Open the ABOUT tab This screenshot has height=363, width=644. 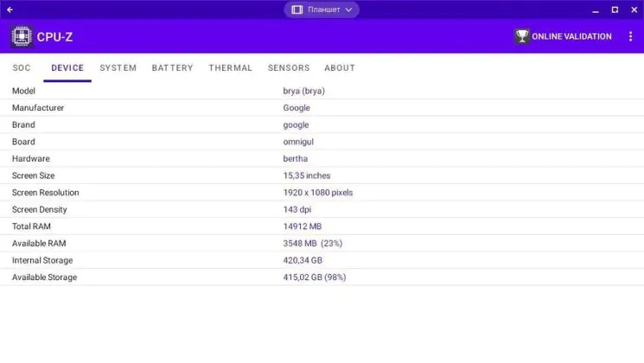click(340, 67)
